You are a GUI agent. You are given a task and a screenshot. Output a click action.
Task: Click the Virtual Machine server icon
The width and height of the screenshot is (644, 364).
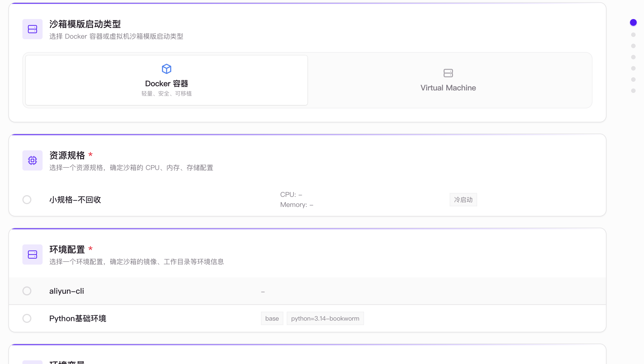448,73
